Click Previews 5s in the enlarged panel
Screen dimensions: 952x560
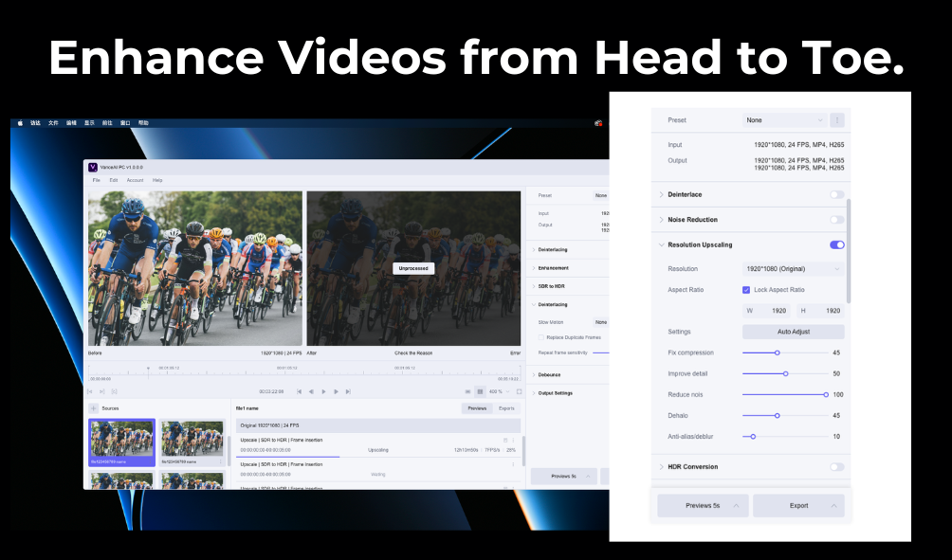703,506
